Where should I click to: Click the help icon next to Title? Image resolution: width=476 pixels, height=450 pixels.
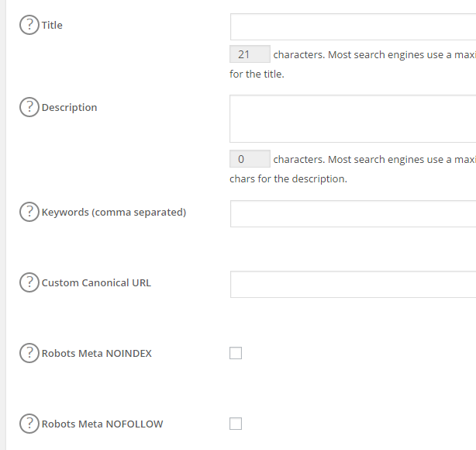pyautogui.click(x=29, y=25)
